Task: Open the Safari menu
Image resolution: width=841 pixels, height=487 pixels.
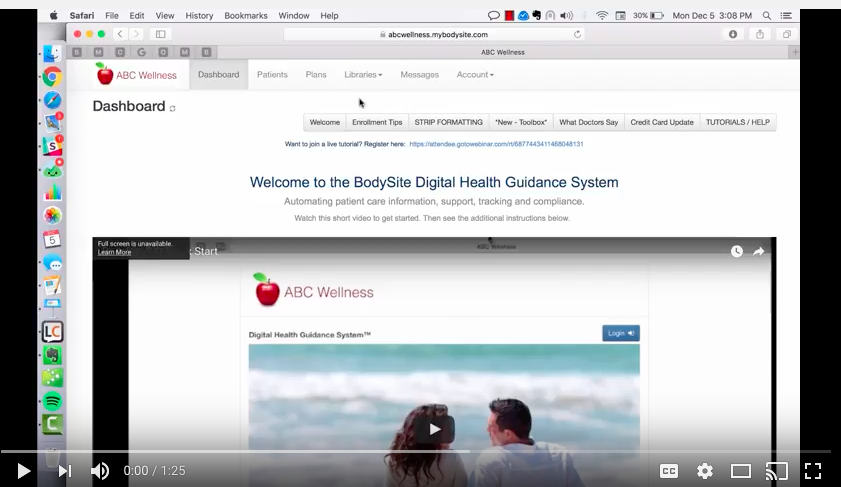Action: pyautogui.click(x=82, y=16)
